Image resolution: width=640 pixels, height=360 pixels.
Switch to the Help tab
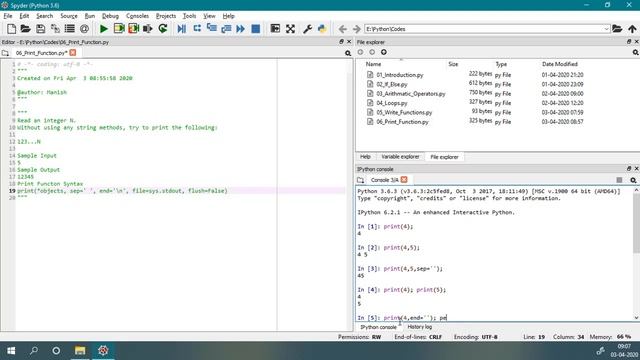365,157
